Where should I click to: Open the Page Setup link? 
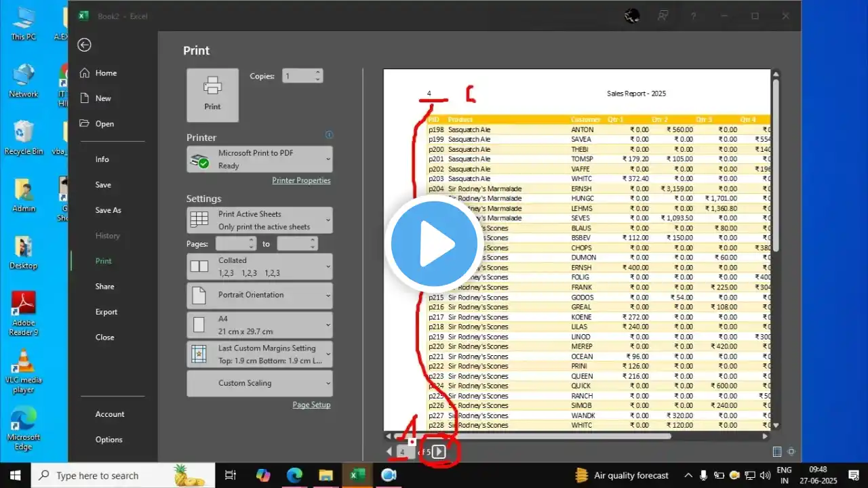click(311, 405)
